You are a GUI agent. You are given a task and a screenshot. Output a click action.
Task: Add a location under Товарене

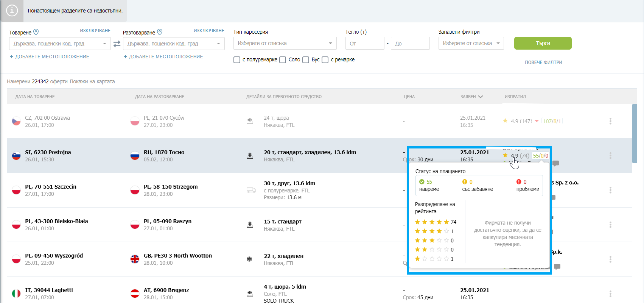click(x=50, y=57)
